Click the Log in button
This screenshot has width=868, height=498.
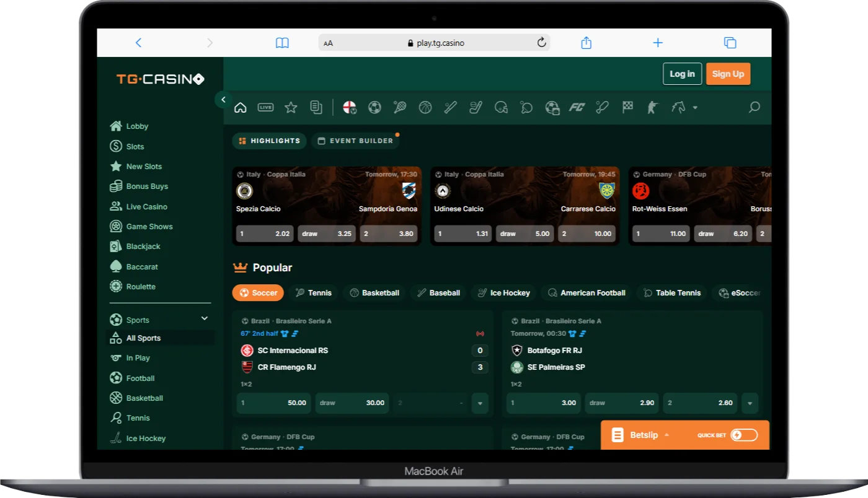point(682,74)
